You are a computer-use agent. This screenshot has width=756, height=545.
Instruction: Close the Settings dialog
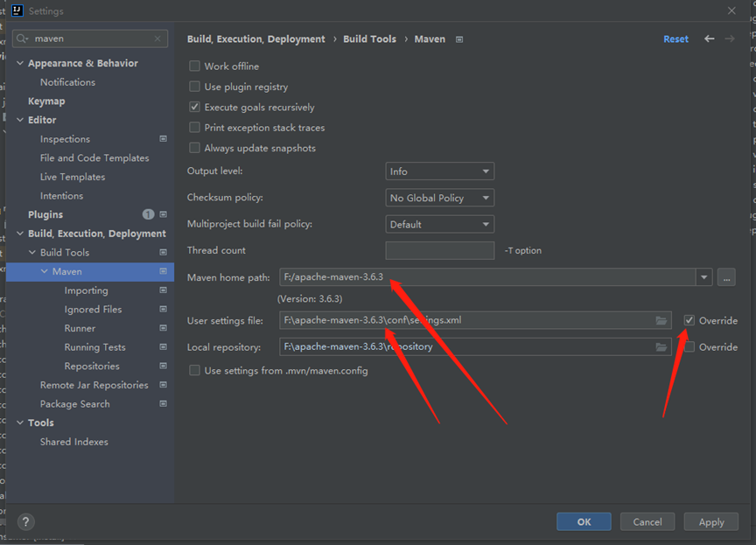[x=731, y=10]
